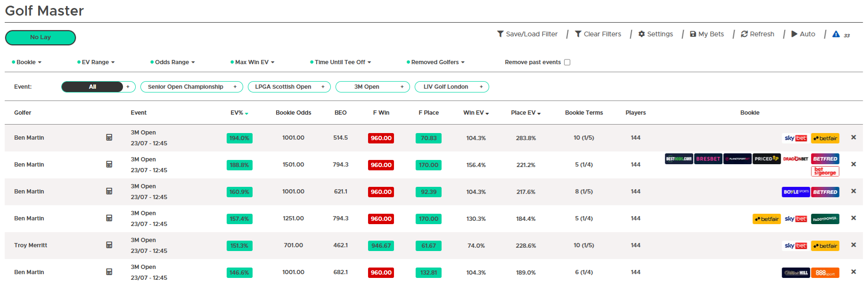Open Settings

click(x=655, y=34)
